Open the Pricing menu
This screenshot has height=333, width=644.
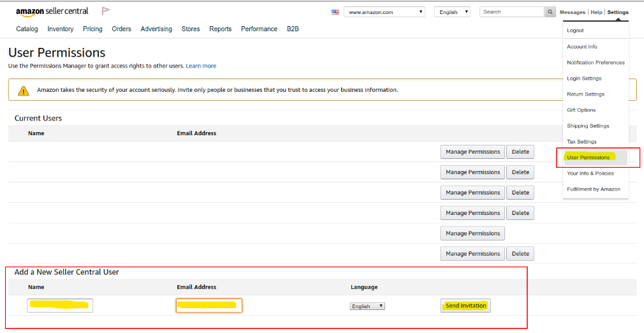point(92,29)
